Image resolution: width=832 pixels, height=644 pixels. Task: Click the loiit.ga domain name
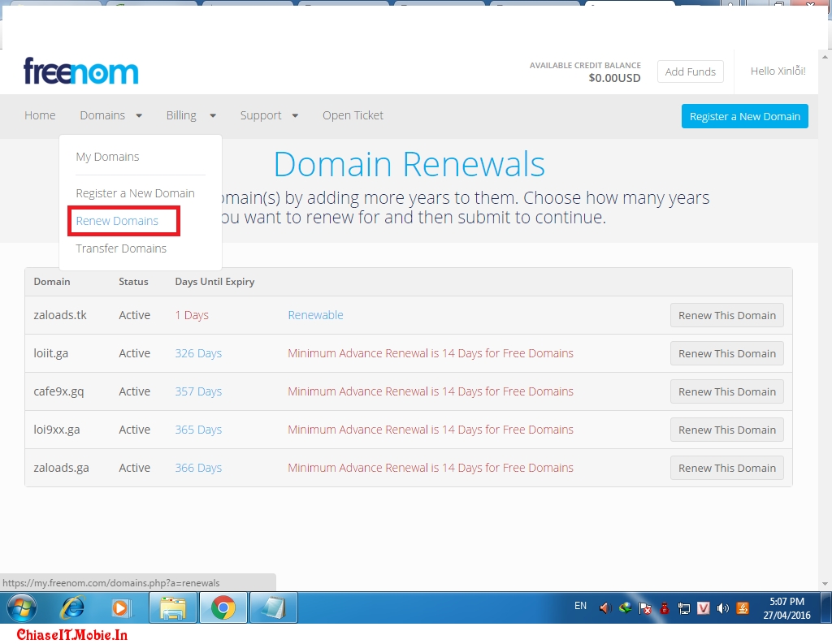(51, 353)
